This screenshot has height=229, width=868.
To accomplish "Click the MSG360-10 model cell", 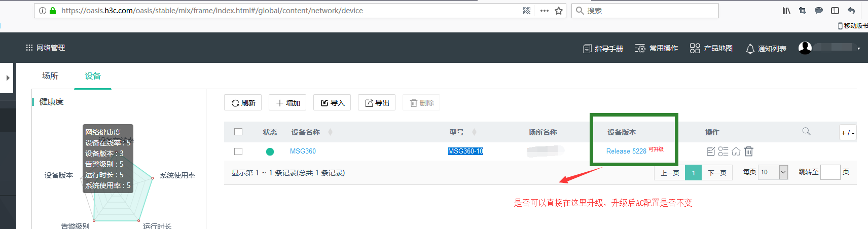I will point(465,151).
